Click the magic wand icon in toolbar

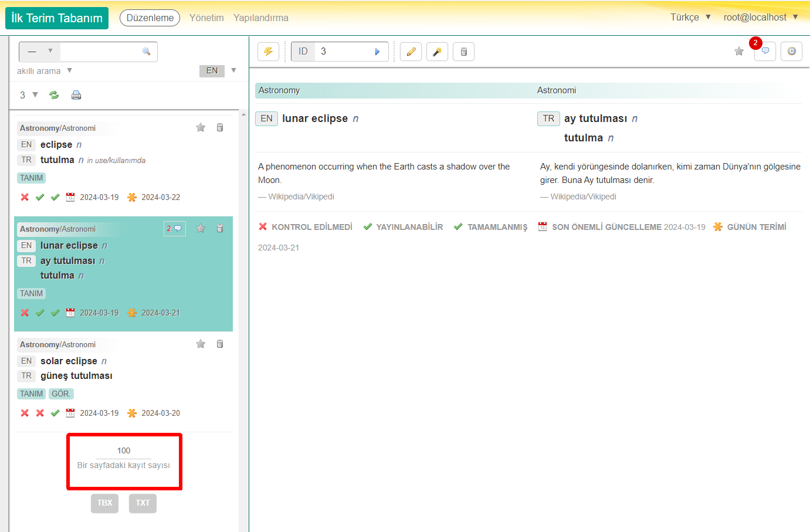click(437, 52)
